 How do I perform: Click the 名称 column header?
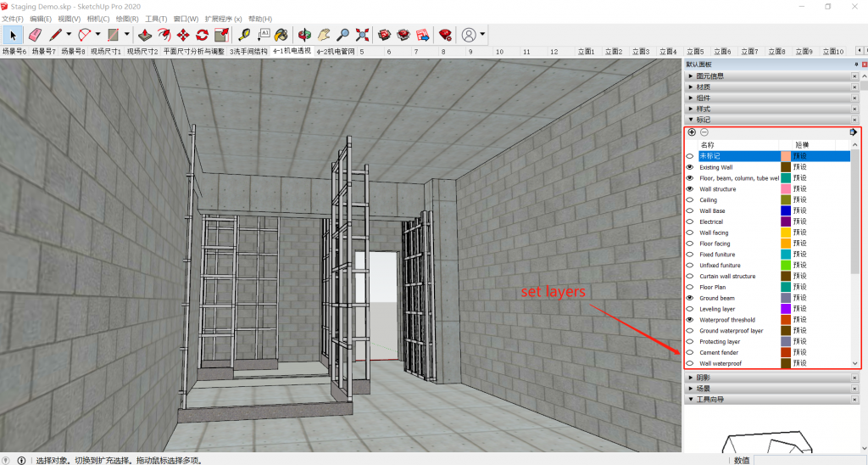tap(707, 145)
